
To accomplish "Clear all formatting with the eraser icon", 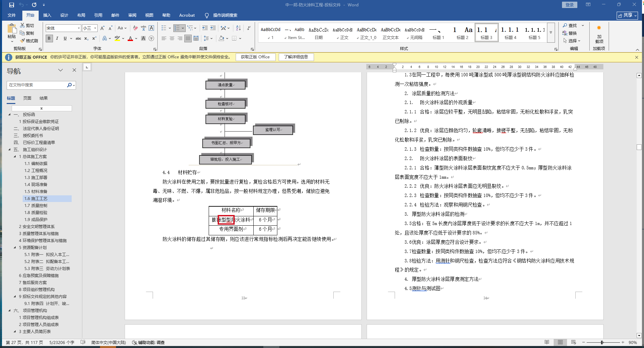I will [x=135, y=28].
